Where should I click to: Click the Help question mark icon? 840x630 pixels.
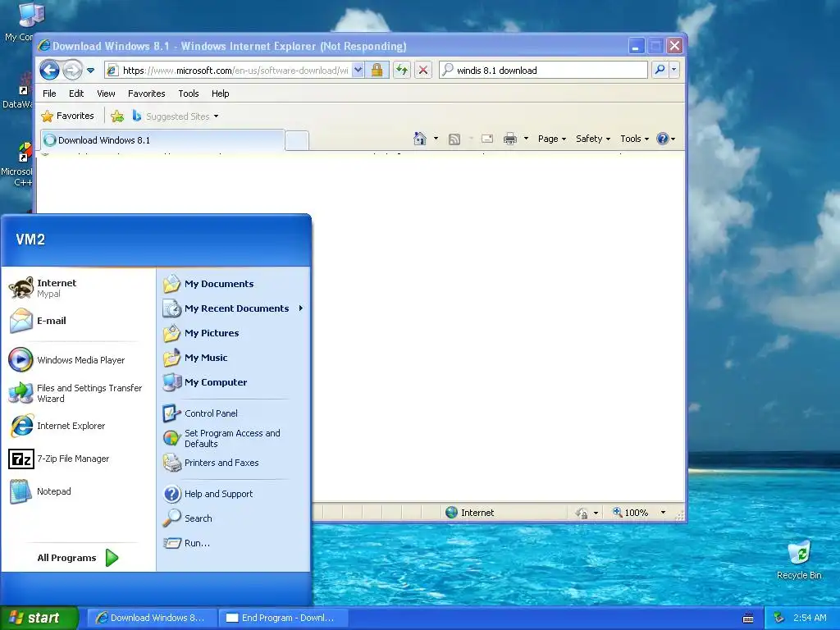point(663,139)
